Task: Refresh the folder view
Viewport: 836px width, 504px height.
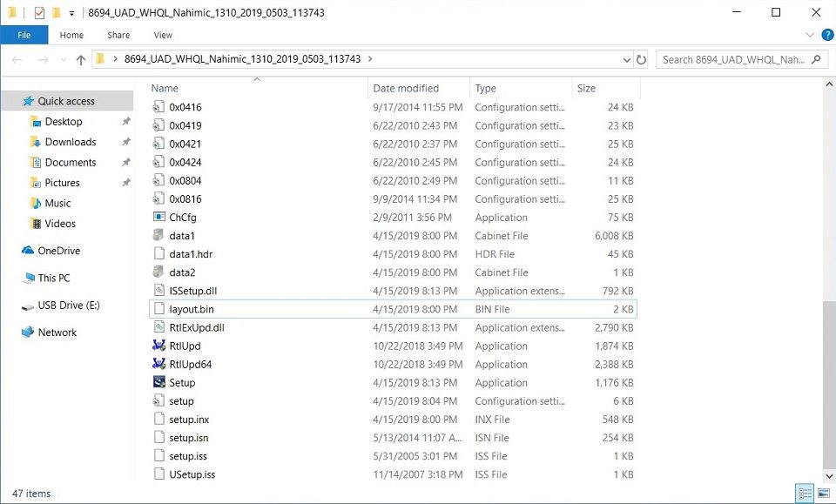Action: click(x=642, y=60)
